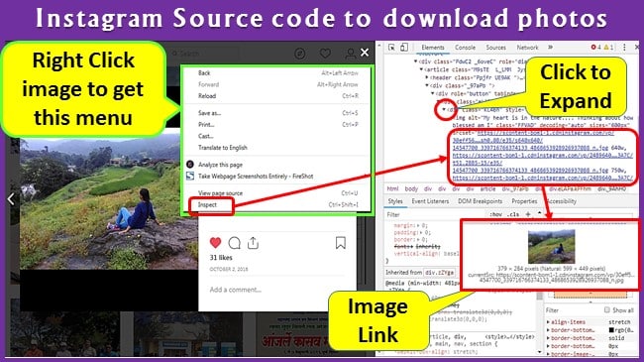Switch to the Network tab
This screenshot has height=362, width=644.
pyautogui.click(x=527, y=48)
